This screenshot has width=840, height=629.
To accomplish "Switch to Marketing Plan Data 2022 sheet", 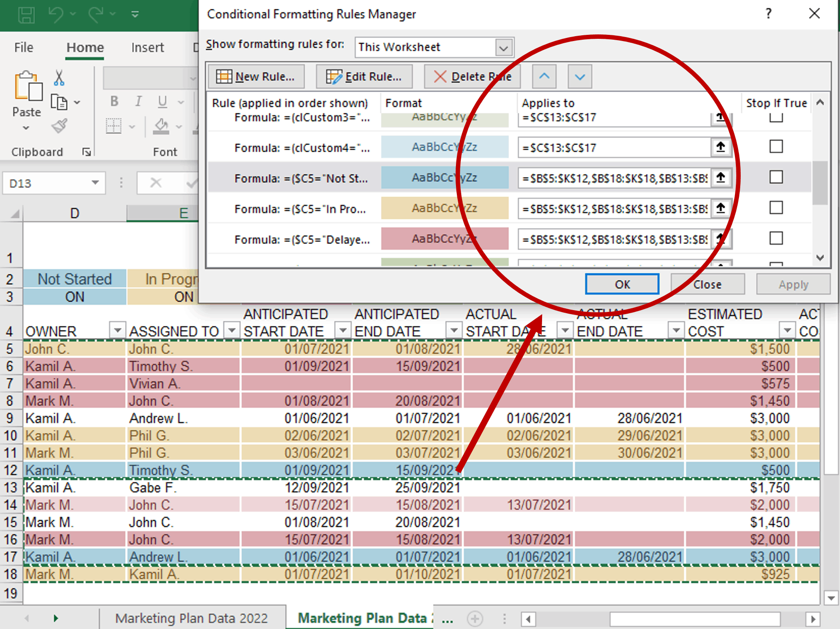I will click(191, 618).
